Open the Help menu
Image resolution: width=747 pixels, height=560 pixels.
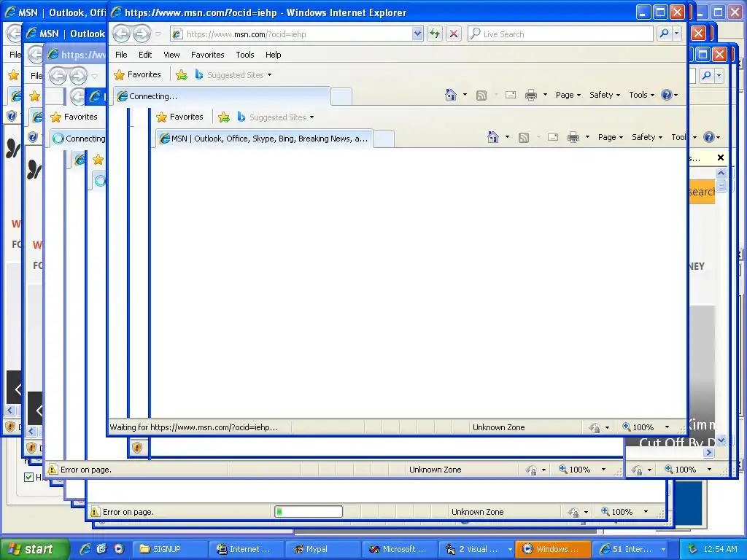tap(273, 55)
